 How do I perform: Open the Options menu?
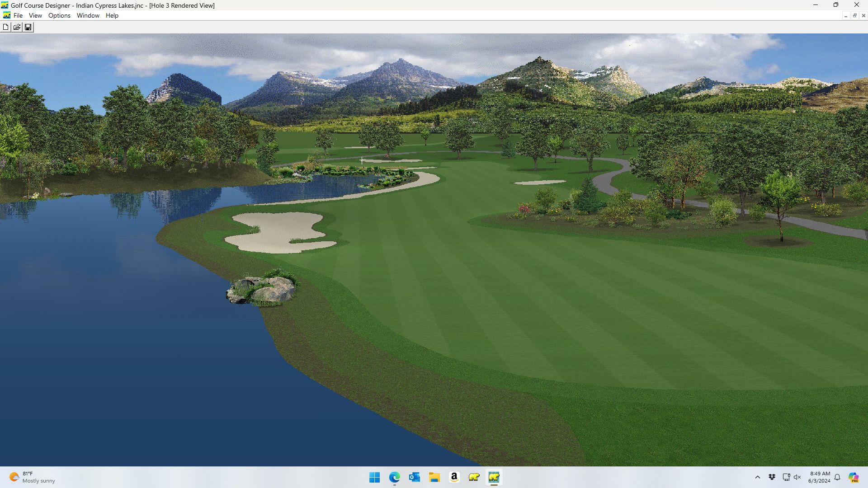click(59, 15)
